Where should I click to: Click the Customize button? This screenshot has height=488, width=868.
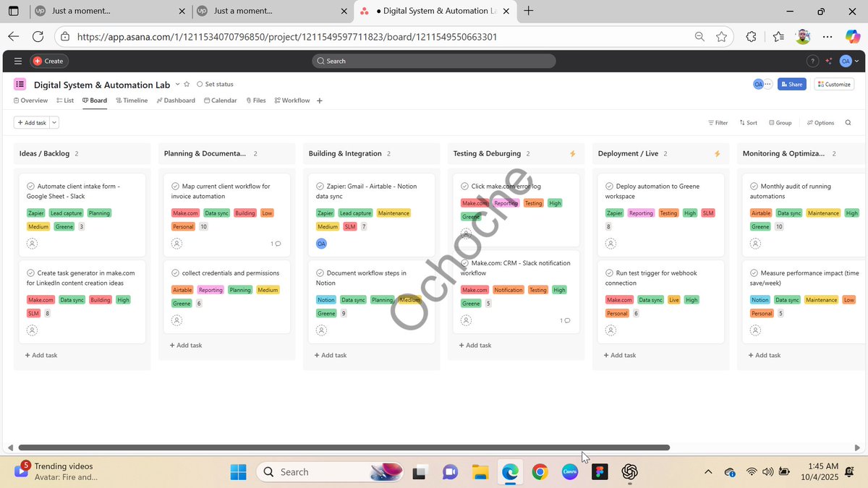click(834, 85)
